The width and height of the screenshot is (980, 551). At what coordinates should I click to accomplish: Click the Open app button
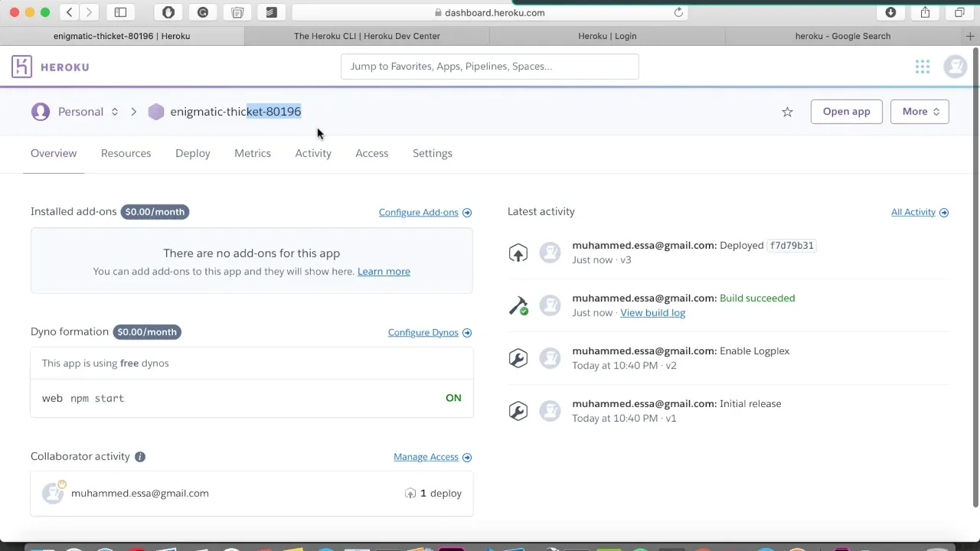[846, 112]
